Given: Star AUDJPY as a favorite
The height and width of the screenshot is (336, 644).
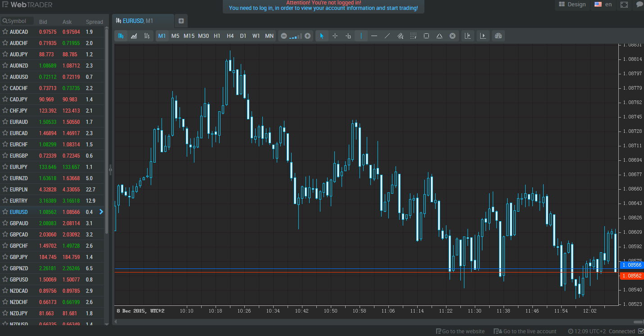Looking at the screenshot, I should click(5, 54).
